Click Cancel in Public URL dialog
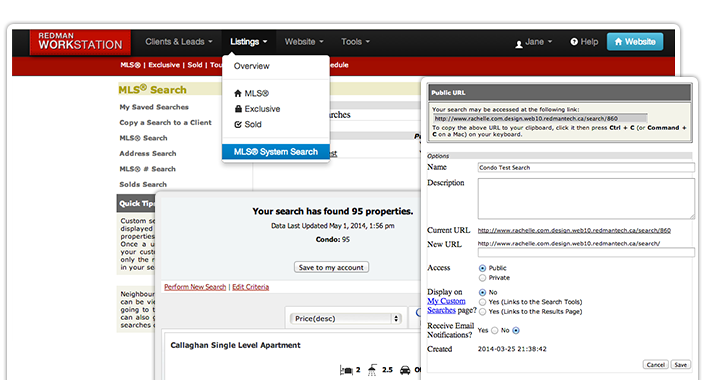Viewport: 712px width, 380px height. (655, 365)
